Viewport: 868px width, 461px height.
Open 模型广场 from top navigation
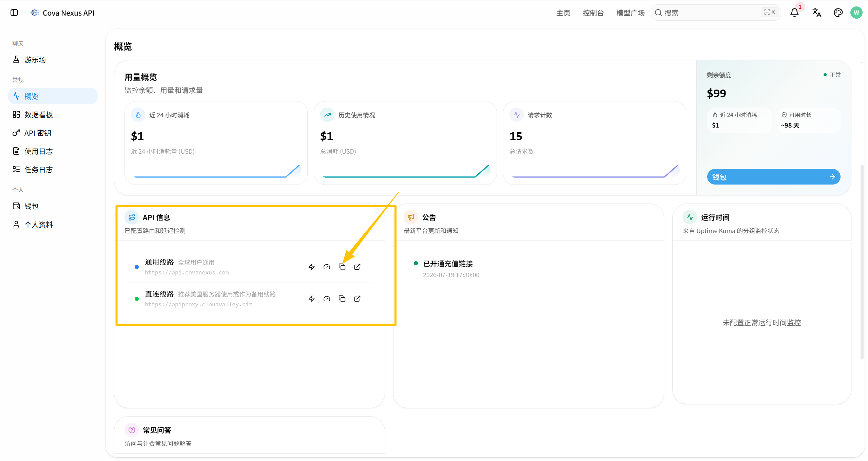[630, 13]
